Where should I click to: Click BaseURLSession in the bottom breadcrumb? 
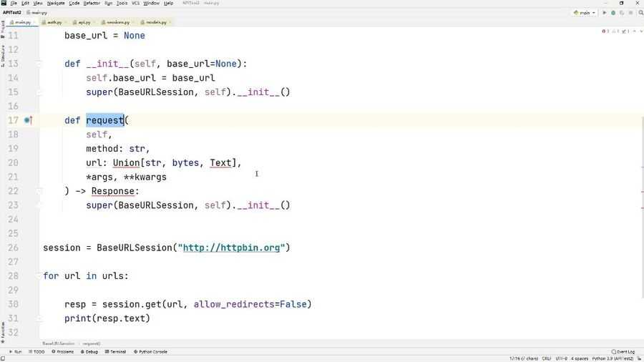59,343
